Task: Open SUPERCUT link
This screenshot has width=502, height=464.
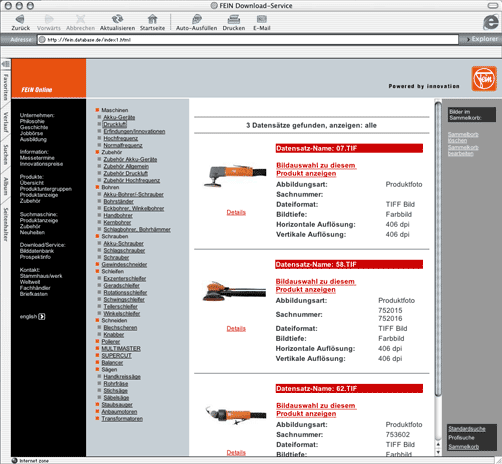Action: tap(116, 355)
